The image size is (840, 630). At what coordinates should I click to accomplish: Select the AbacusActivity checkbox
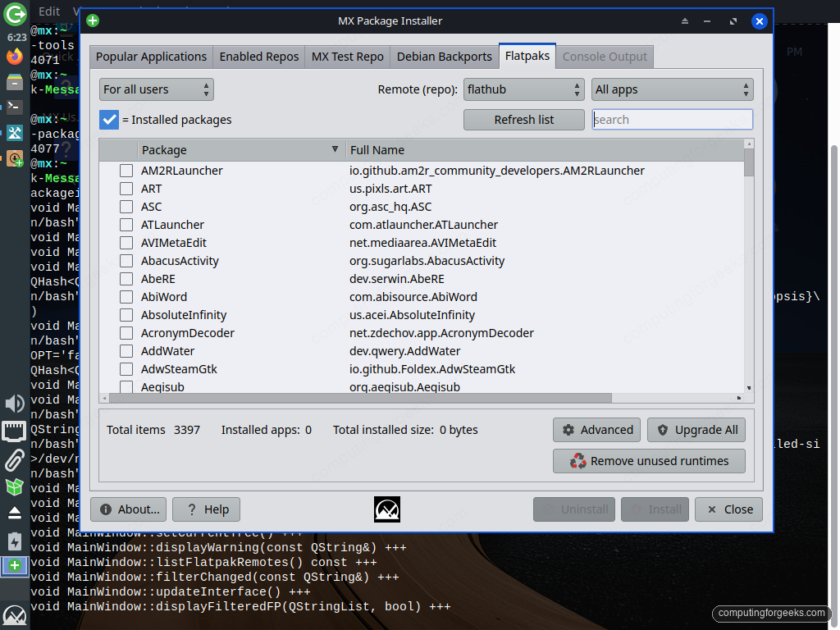click(126, 261)
